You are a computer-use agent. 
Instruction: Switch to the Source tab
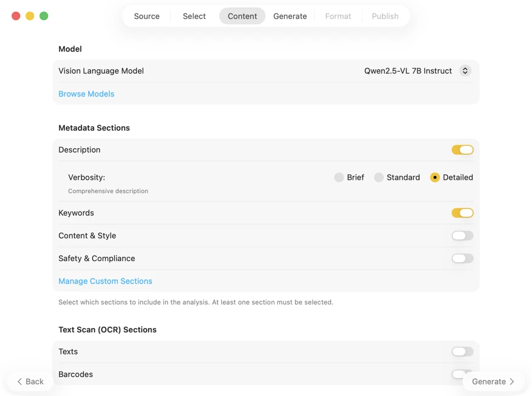146,16
